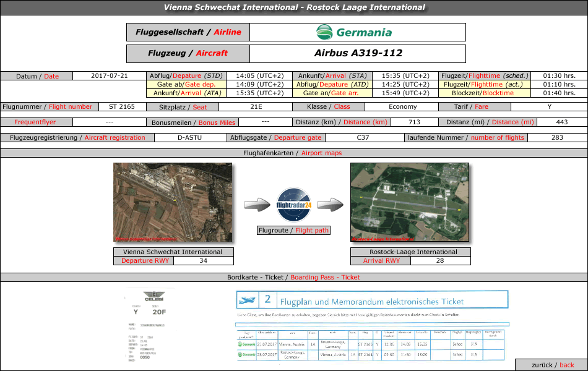Viewport: 588px width, 371px height.
Task: Select the date value 2017-07-21
Action: [110, 75]
